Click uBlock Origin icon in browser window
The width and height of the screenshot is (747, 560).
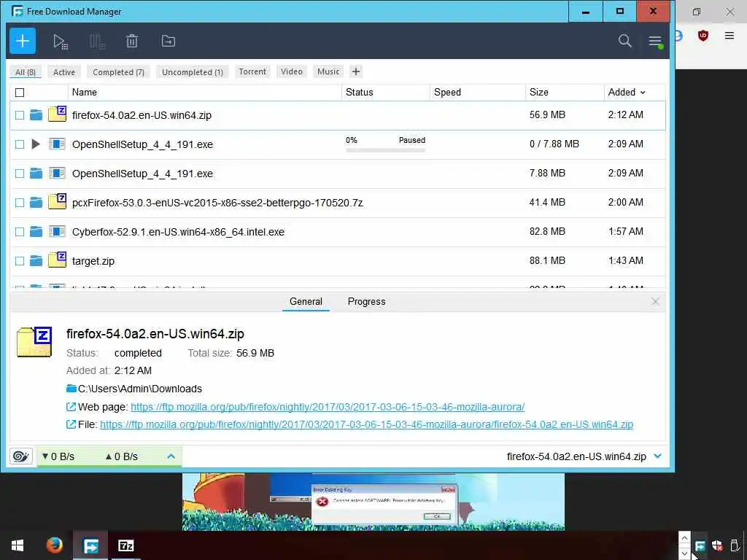(x=703, y=36)
